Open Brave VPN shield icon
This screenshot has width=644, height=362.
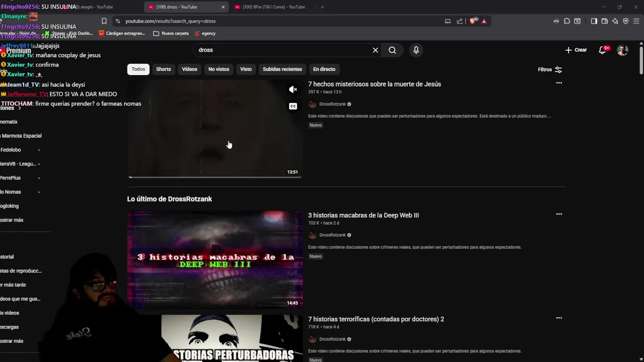626,21
